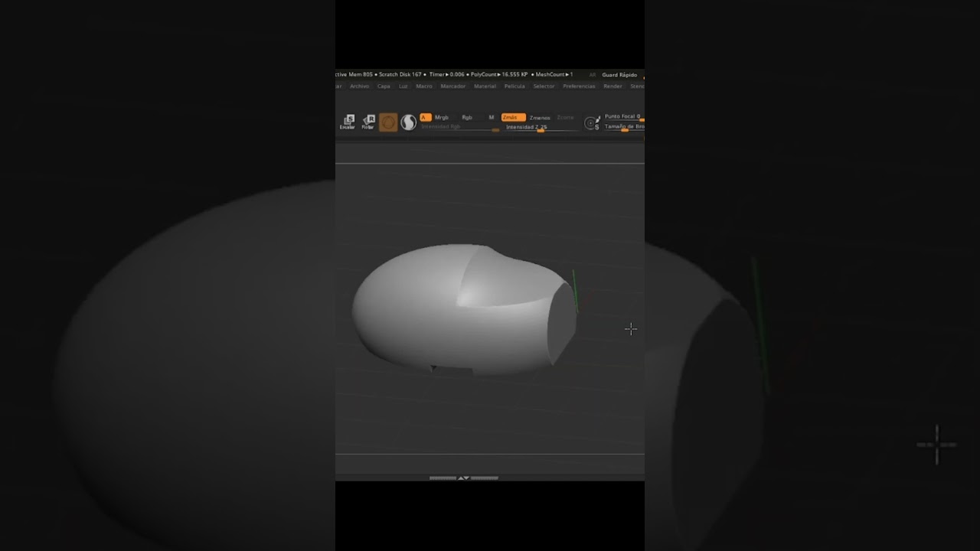This screenshot has height=551, width=980.
Task: Click the Timer 0.006 status text
Action: pos(447,75)
